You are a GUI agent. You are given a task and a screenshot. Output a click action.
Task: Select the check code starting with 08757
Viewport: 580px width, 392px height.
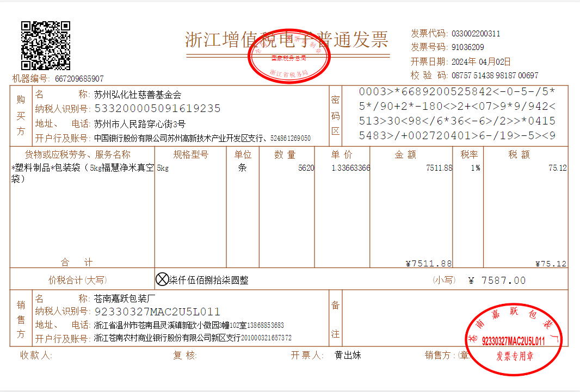[x=495, y=76]
